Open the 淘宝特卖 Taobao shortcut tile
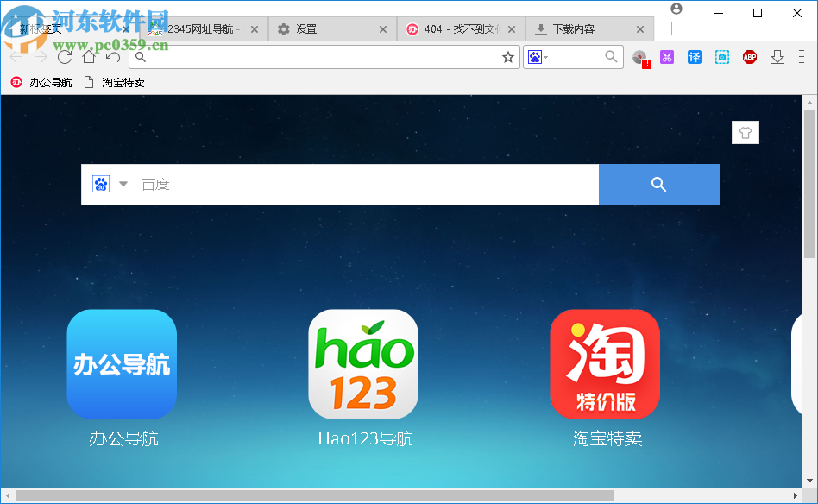Image resolution: width=818 pixels, height=504 pixels. [605, 364]
